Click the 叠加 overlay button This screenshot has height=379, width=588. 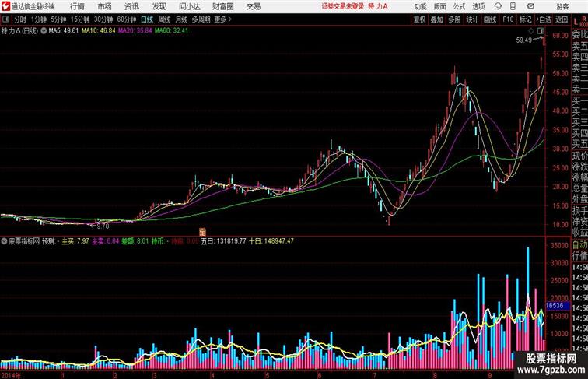click(437, 19)
